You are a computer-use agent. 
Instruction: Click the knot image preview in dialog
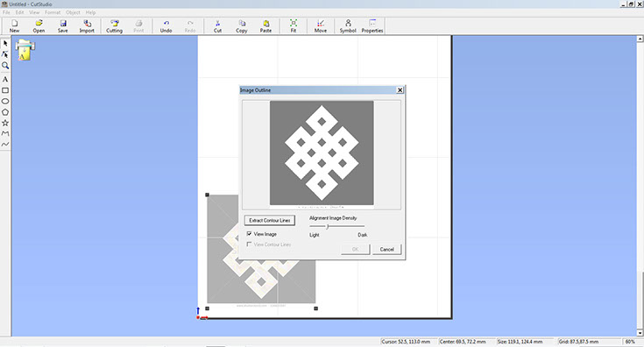(x=322, y=152)
